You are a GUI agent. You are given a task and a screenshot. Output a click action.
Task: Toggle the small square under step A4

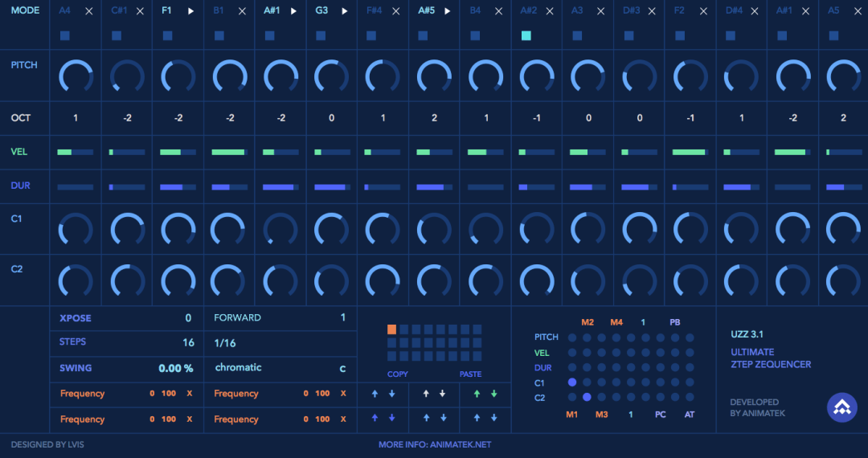point(65,35)
